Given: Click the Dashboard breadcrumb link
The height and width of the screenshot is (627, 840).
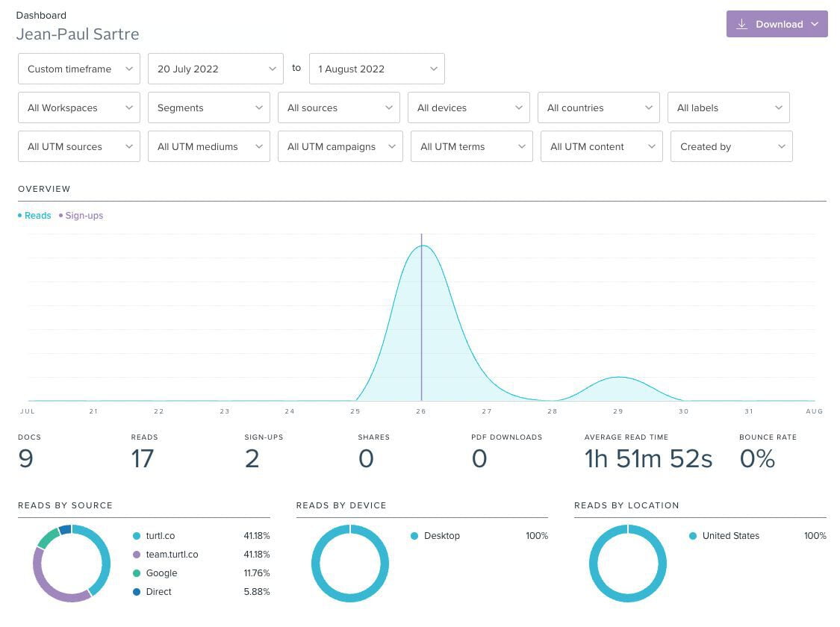Looking at the screenshot, I should click(x=41, y=15).
